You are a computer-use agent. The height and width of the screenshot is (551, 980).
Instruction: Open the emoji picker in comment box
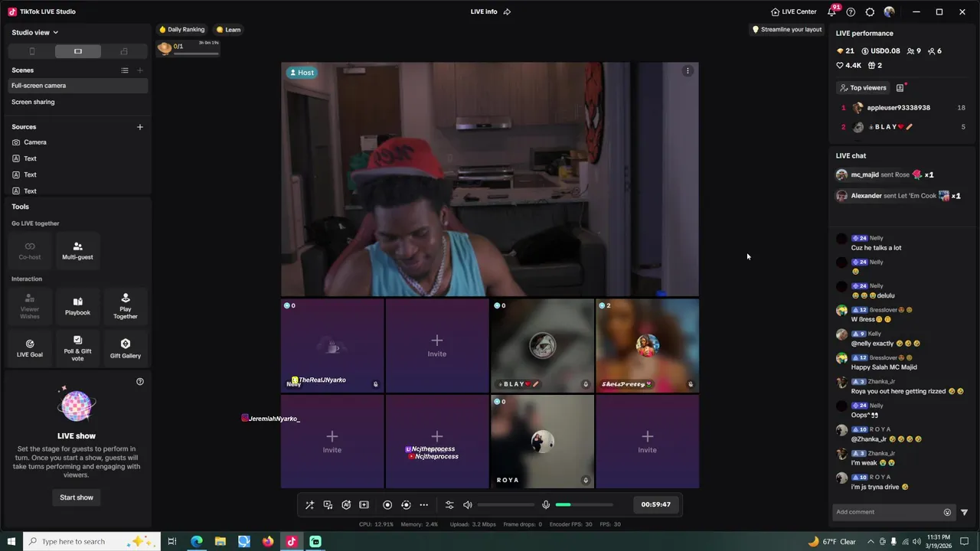click(x=947, y=512)
